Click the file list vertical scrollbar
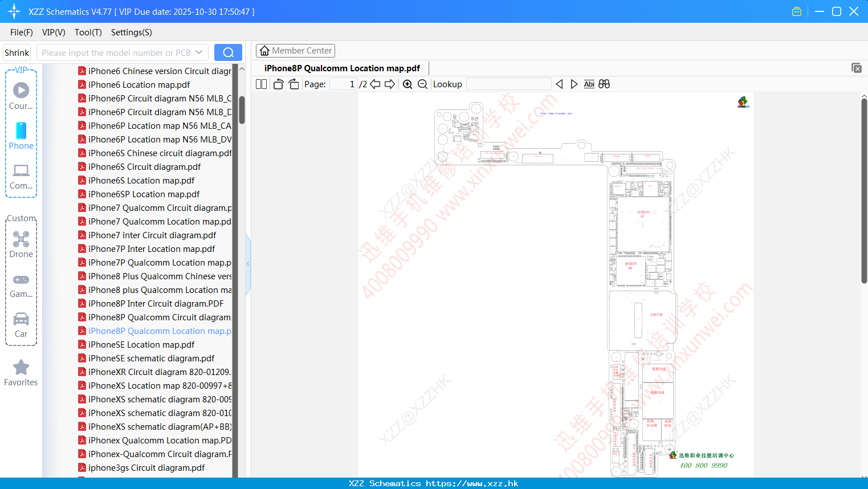The height and width of the screenshot is (489, 868). pyautogui.click(x=242, y=109)
